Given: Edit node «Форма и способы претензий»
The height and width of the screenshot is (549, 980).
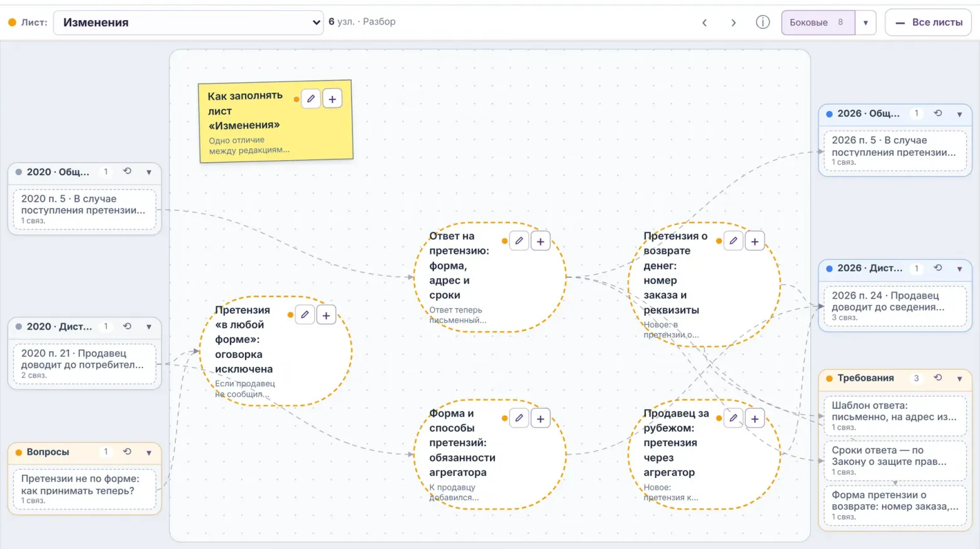Looking at the screenshot, I should [x=519, y=418].
